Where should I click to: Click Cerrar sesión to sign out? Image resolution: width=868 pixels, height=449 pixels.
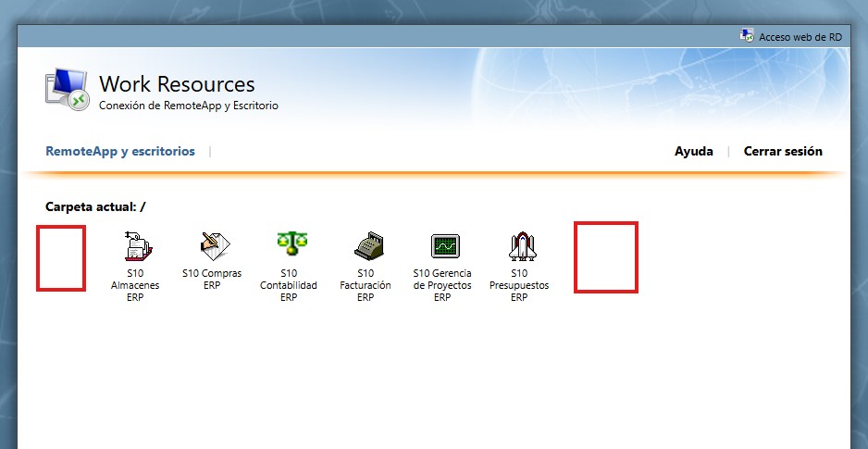(x=783, y=151)
